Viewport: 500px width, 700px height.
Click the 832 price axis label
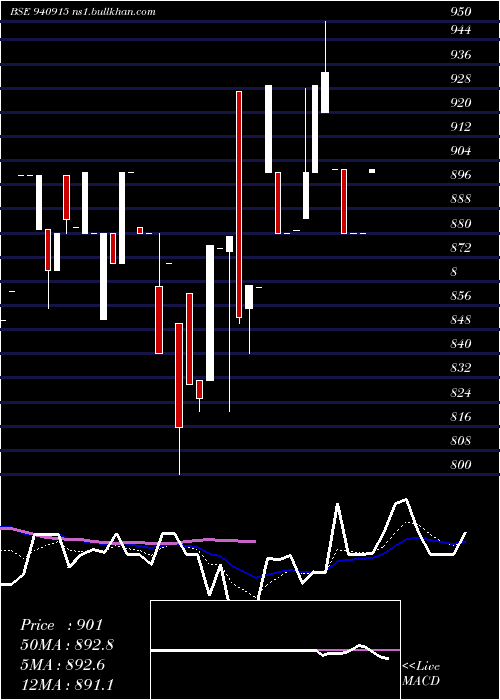click(x=461, y=368)
